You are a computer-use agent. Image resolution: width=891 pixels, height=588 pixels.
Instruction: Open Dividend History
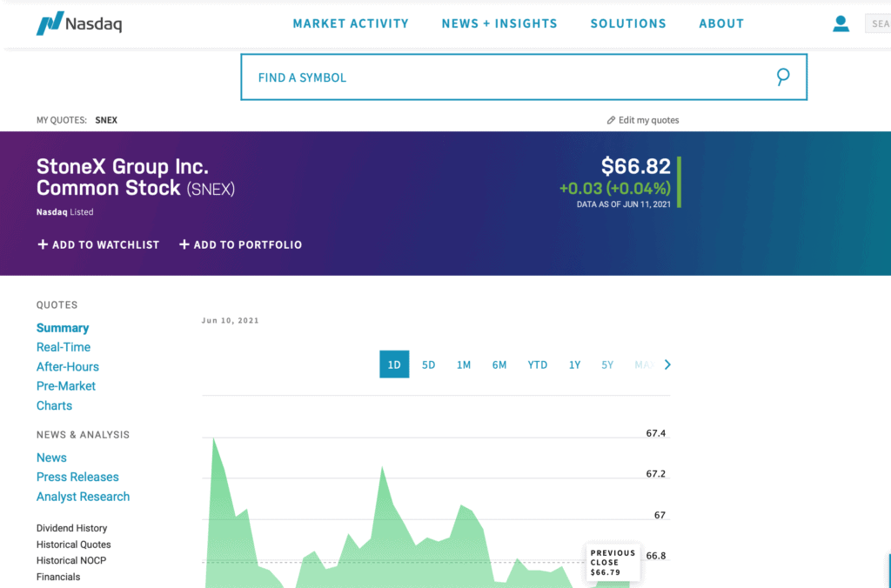point(71,528)
